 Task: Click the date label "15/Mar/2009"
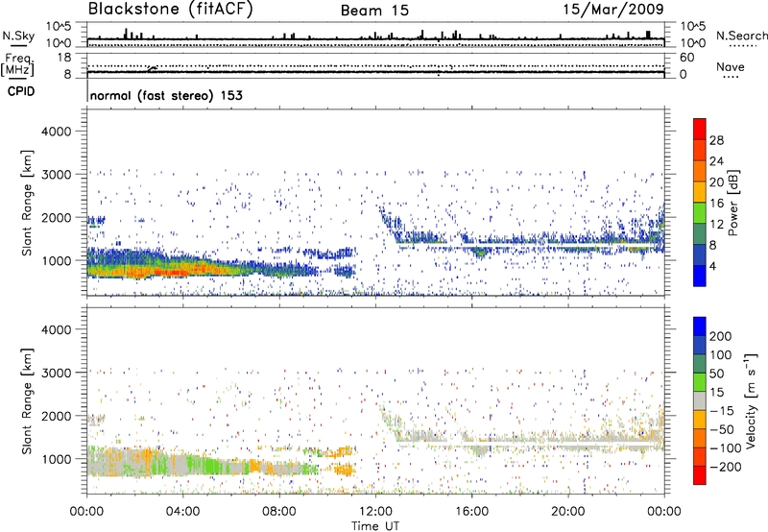click(x=613, y=9)
